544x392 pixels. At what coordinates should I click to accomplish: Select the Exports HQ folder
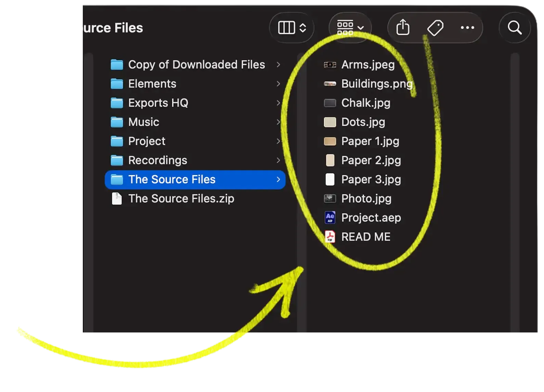coord(195,103)
